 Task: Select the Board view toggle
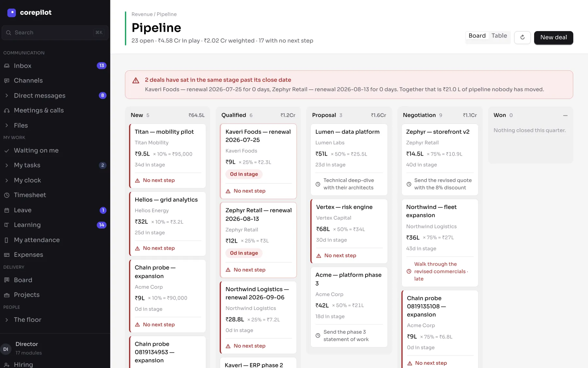[x=477, y=36]
